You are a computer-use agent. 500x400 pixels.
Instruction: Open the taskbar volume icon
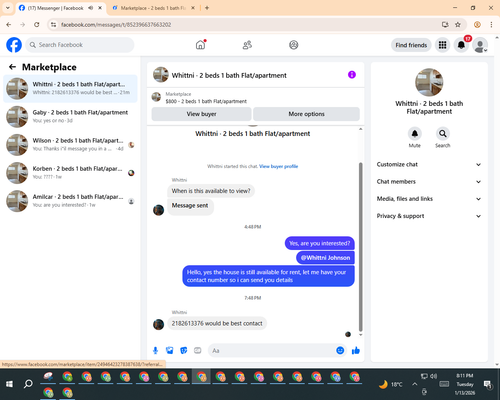point(433,376)
